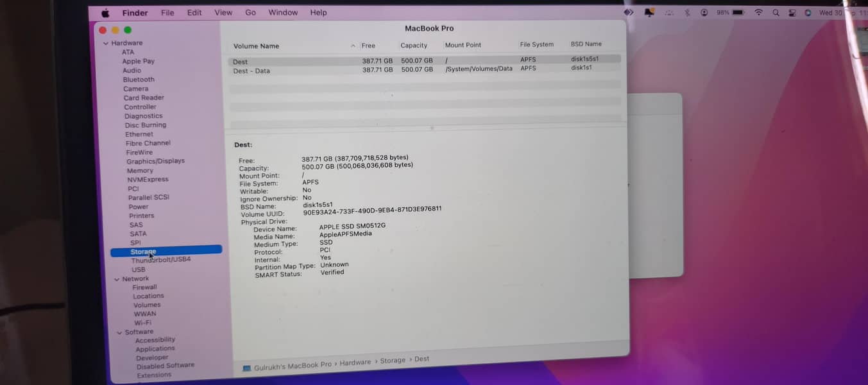This screenshot has height=385, width=868.
Task: Select SATA in the sidebar
Action: pos(138,234)
